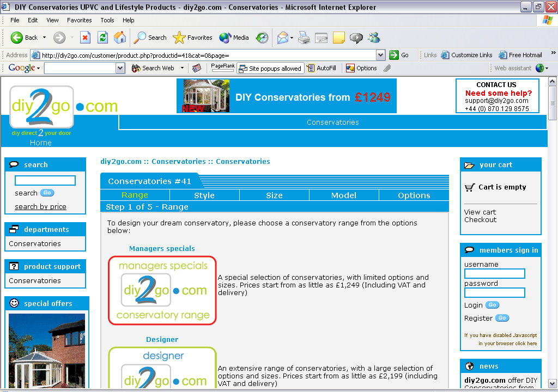This screenshot has height=392, width=558.
Task: Select the Style step tab
Action: coord(204,195)
